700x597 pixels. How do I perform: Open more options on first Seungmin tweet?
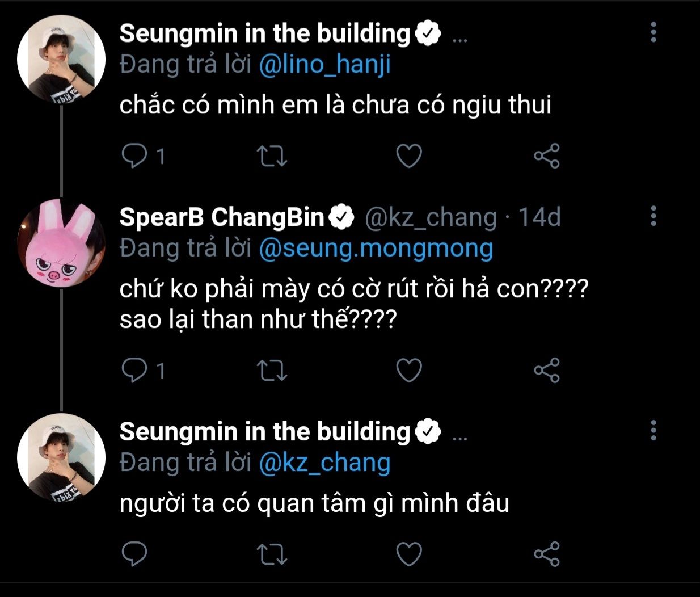click(653, 32)
